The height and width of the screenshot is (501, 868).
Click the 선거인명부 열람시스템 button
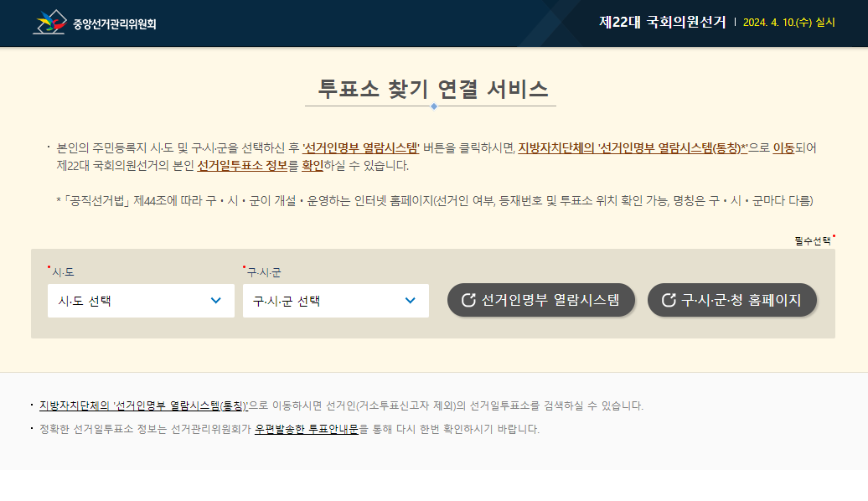click(541, 300)
